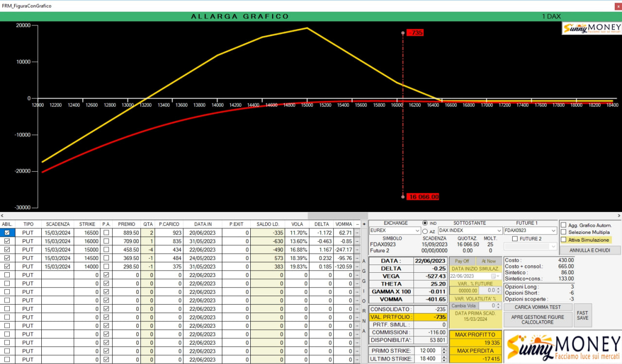Select the AZ radio button
This screenshot has width=622, height=364.
click(425, 231)
